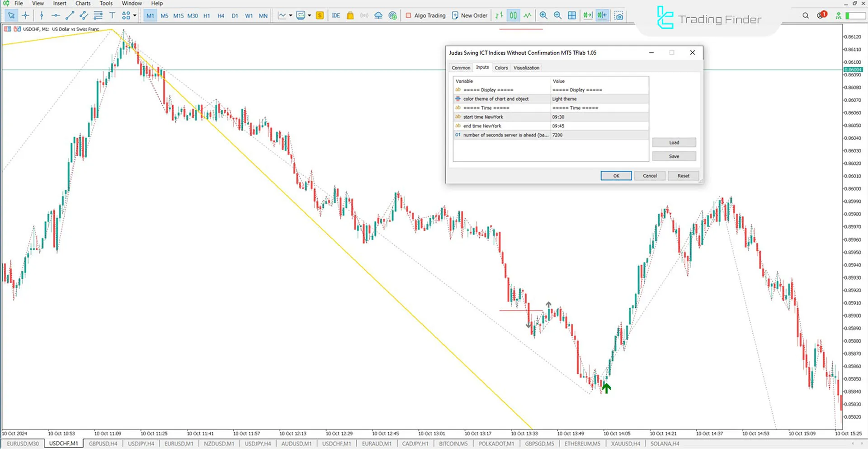The width and height of the screenshot is (868, 449).
Task: Select the Trendline drawing tool
Action: pos(70,15)
